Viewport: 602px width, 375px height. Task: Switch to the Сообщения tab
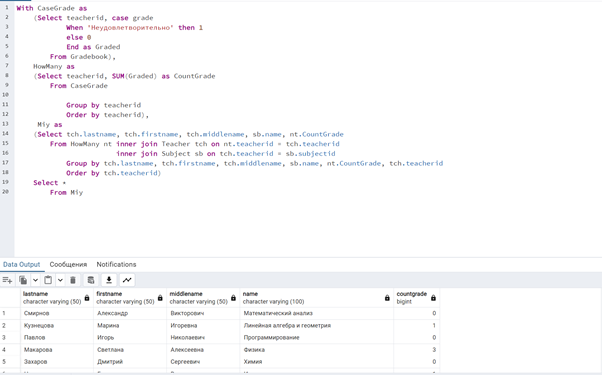(68, 264)
